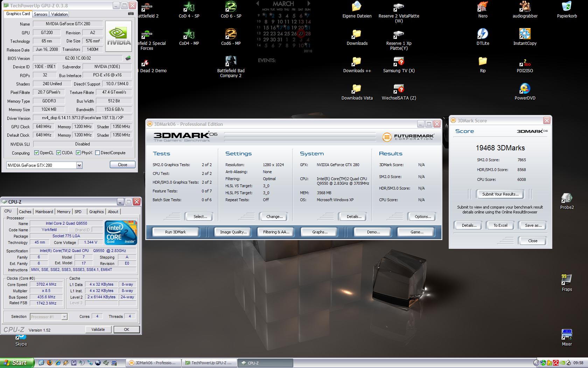The width and height of the screenshot is (588, 368).
Task: Go to next month in calendar widget
Action: (x=308, y=4)
